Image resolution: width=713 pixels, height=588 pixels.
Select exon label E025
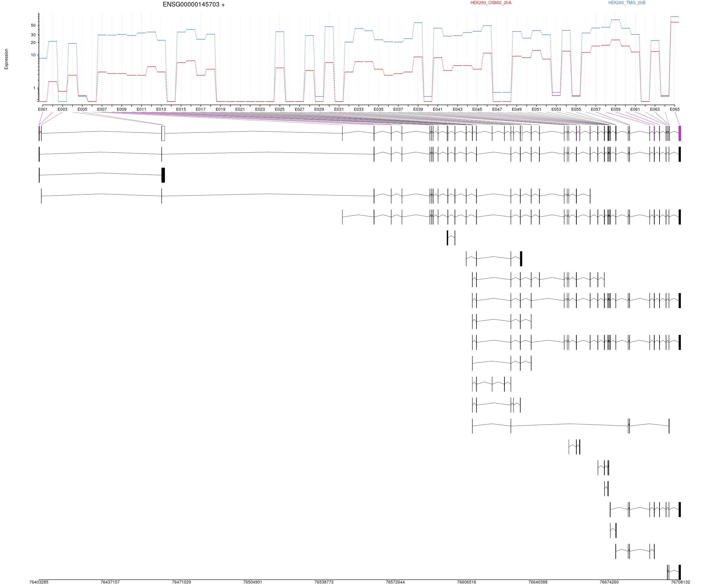tap(280, 109)
